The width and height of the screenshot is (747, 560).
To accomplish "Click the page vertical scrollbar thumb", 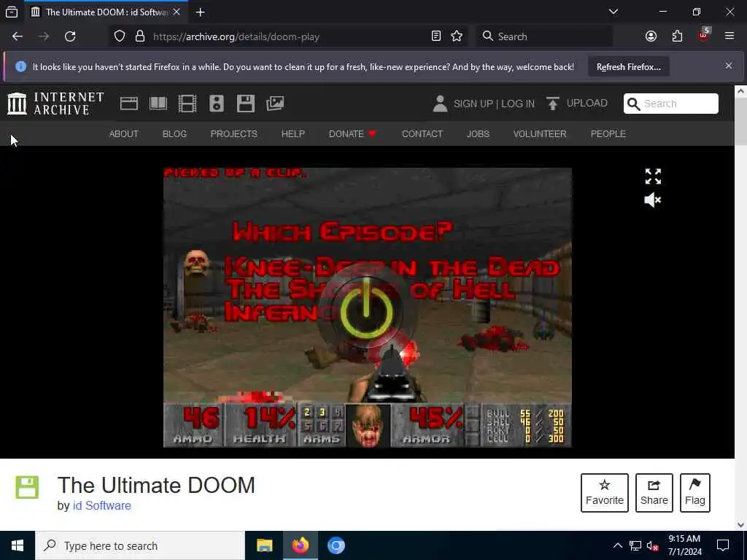I will pos(740,122).
